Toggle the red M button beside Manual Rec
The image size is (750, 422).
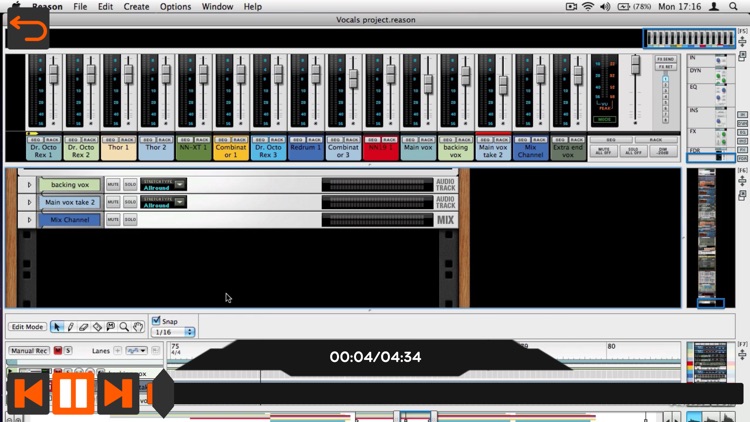point(58,351)
